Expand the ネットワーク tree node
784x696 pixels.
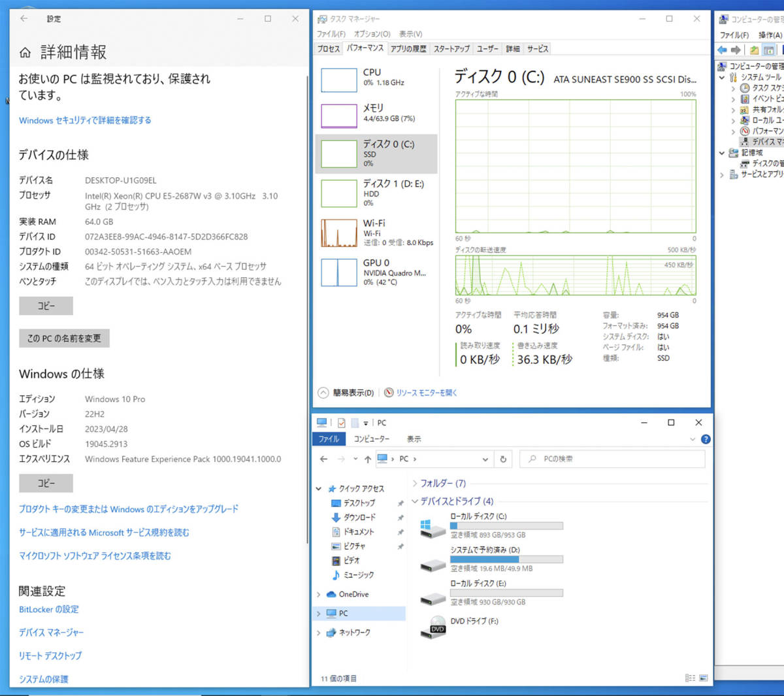click(319, 633)
